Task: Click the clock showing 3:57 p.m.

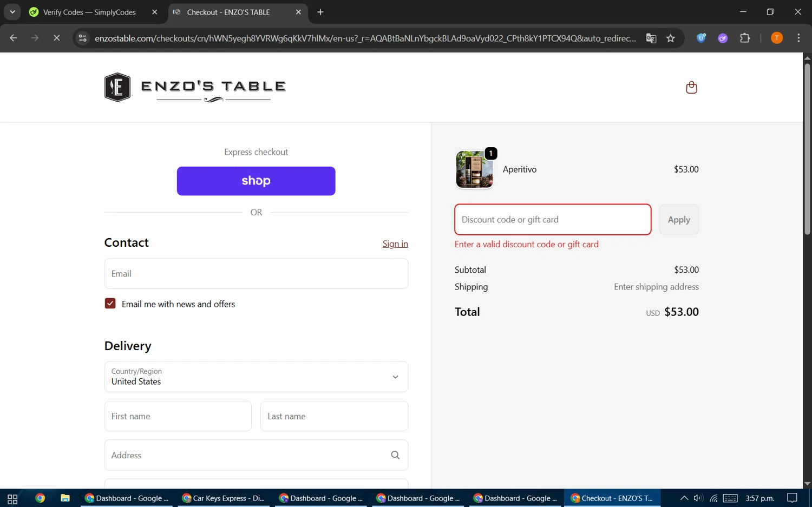Action: [759, 498]
